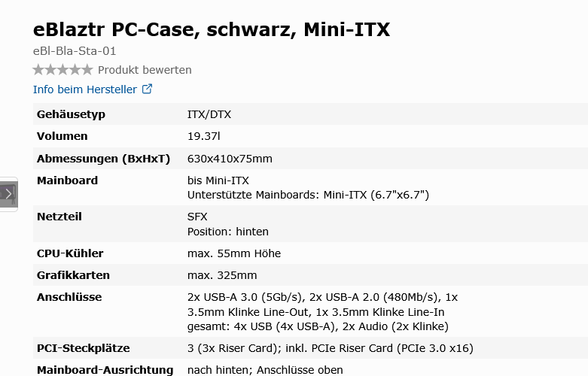Image resolution: width=588 pixels, height=376 pixels.
Task: Click the CPU-Kühler max. 55mm Höhe value
Action: pyautogui.click(x=234, y=253)
